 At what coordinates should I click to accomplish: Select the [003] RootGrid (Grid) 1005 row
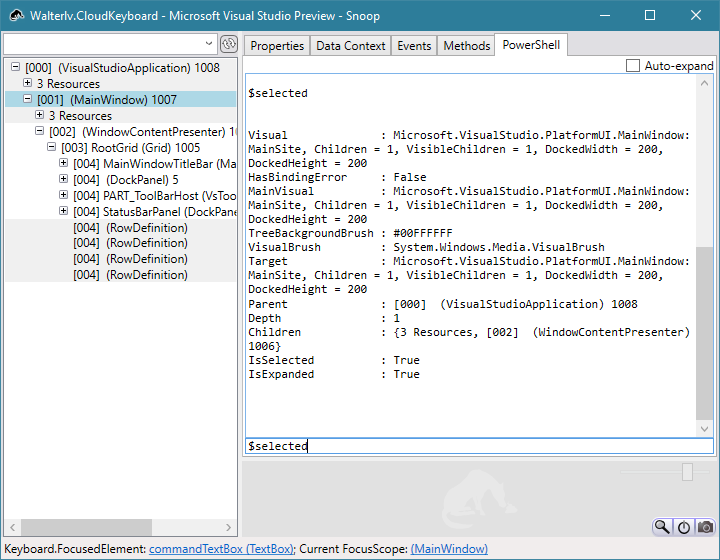(x=130, y=147)
